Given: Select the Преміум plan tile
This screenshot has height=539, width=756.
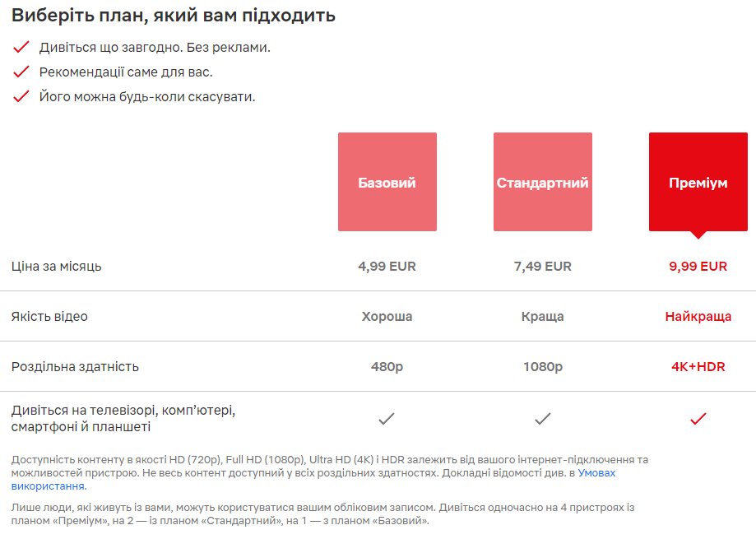Looking at the screenshot, I should coord(698,182).
